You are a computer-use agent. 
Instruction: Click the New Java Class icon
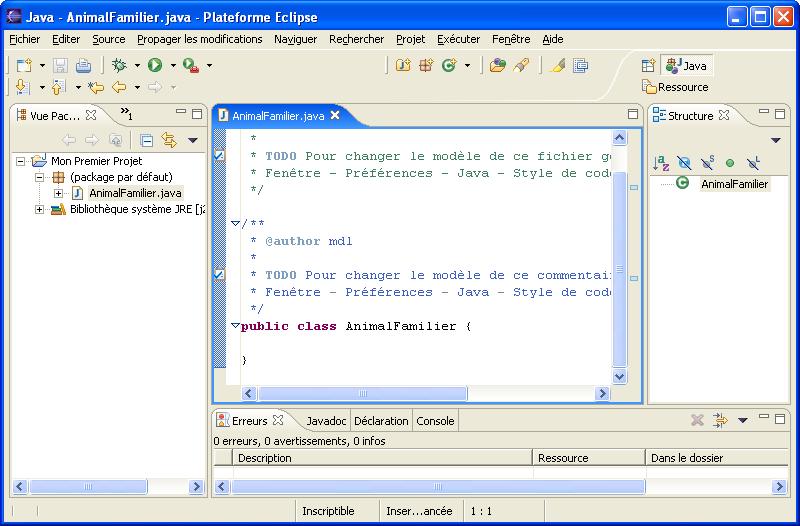449,65
